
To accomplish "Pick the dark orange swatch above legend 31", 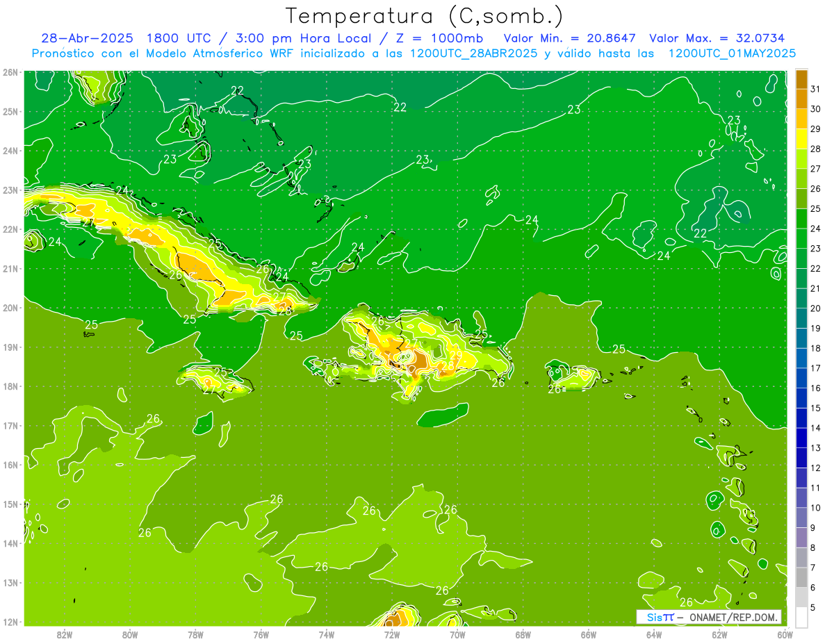I will click(801, 79).
